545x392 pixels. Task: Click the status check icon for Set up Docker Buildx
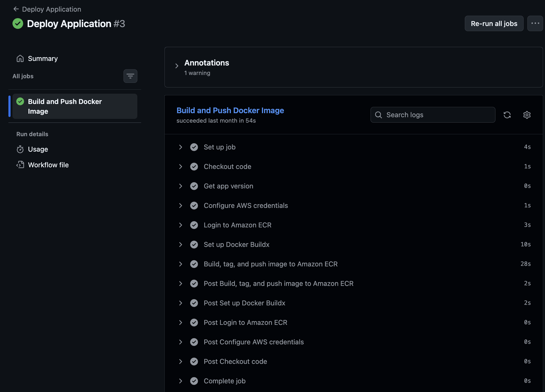[194, 244]
